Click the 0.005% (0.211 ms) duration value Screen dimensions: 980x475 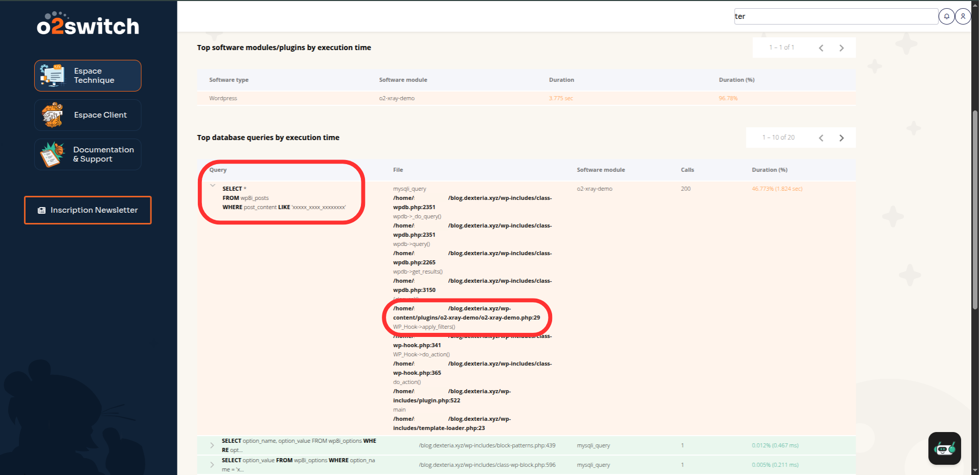tap(775, 465)
